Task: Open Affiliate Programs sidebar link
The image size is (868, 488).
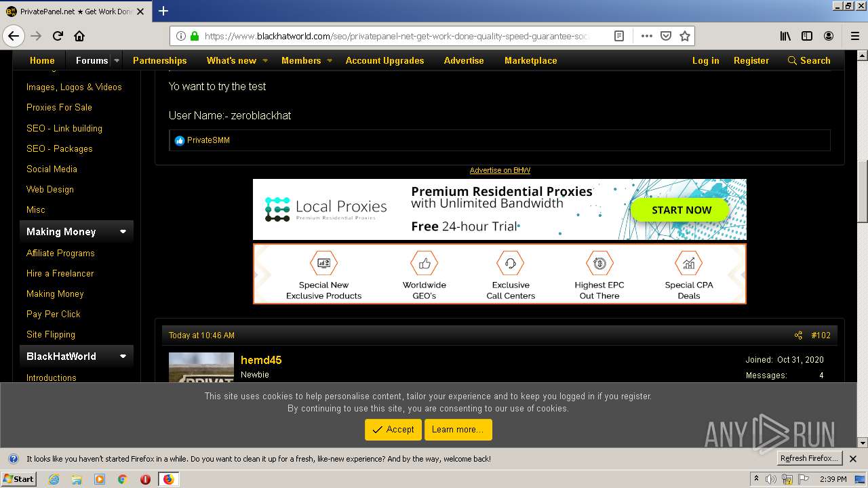Action: click(60, 253)
